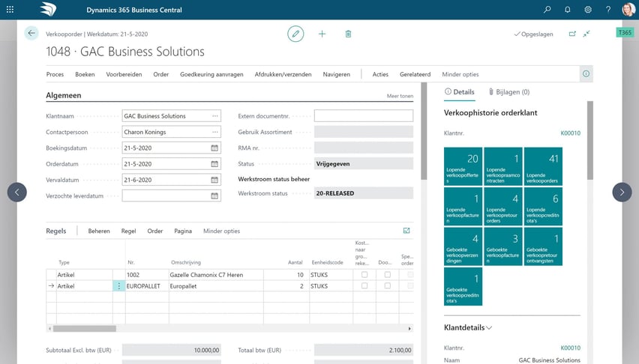This screenshot has width=639, height=364.
Task: Click the Business Central logo
Action: point(48,10)
